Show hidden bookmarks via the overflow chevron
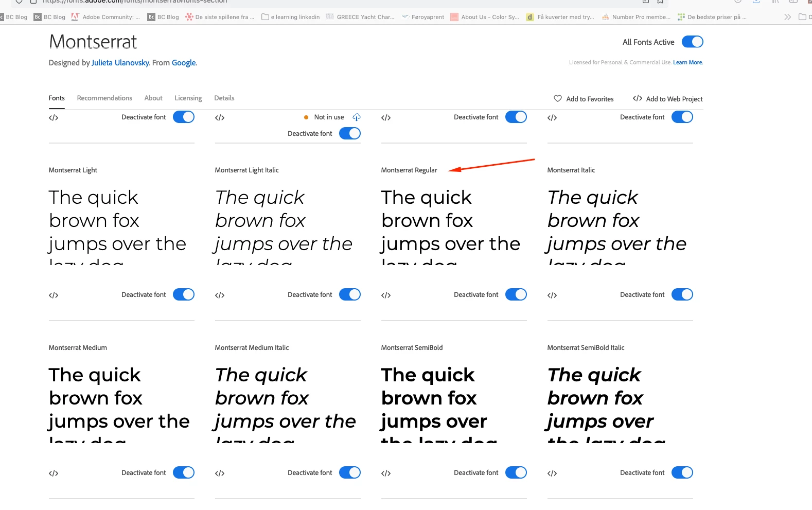Viewport: 812px width, 510px height. pos(787,17)
